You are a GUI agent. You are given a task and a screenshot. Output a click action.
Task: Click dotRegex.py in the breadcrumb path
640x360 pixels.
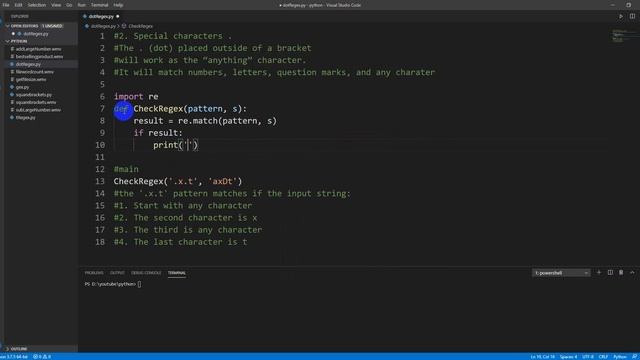103,26
